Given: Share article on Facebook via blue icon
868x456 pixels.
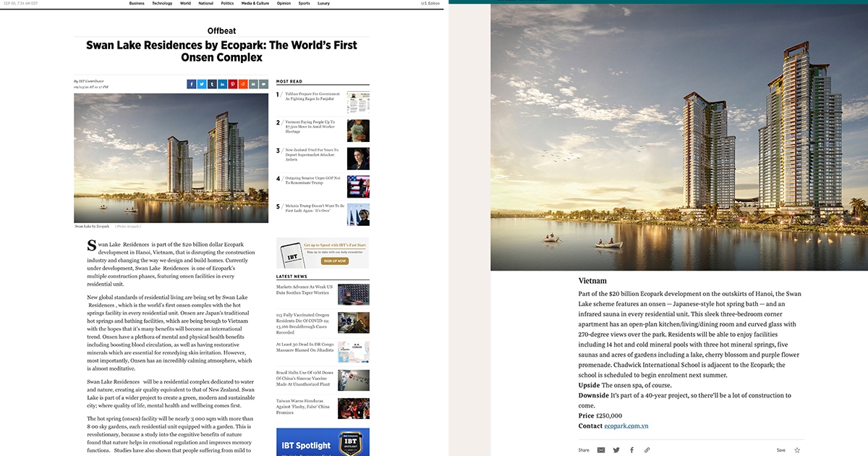Looking at the screenshot, I should coord(192,84).
